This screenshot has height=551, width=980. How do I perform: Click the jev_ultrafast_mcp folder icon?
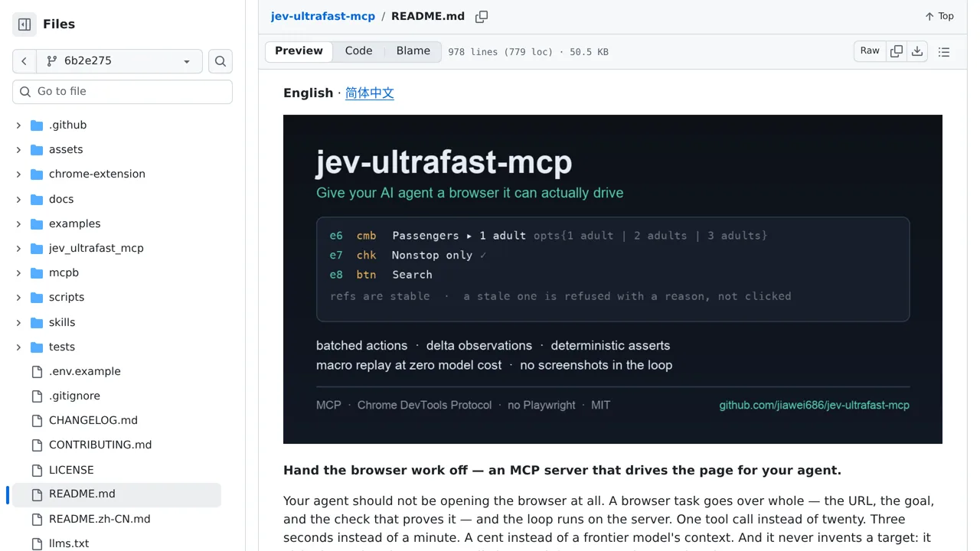tap(37, 249)
